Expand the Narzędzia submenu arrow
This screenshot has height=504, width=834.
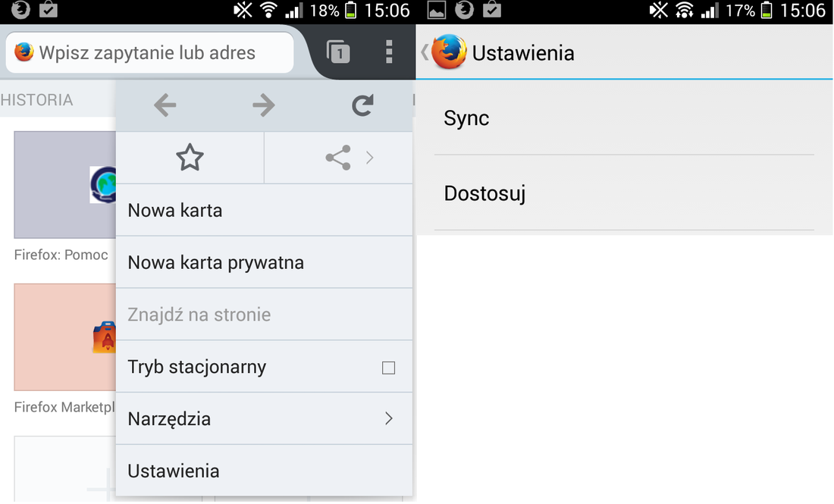click(389, 418)
